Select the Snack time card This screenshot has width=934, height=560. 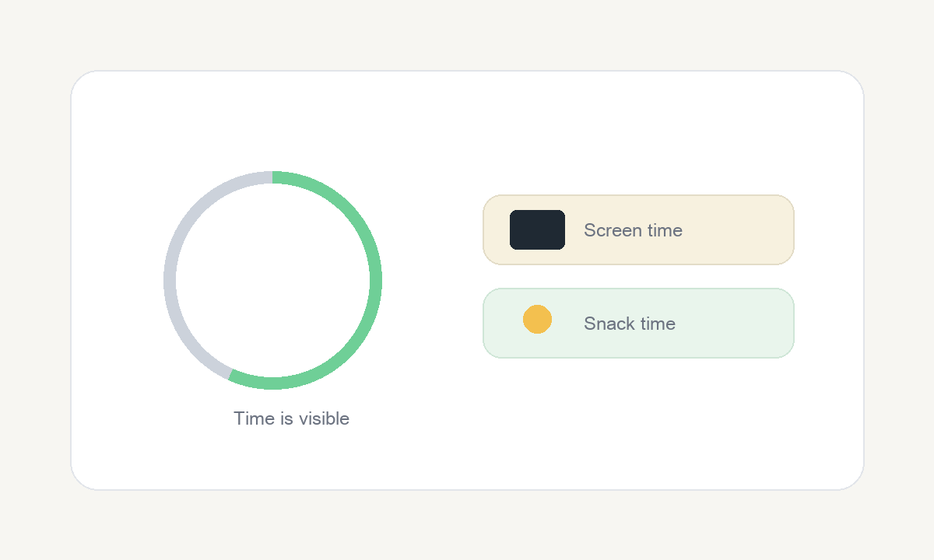pyautogui.click(x=638, y=323)
